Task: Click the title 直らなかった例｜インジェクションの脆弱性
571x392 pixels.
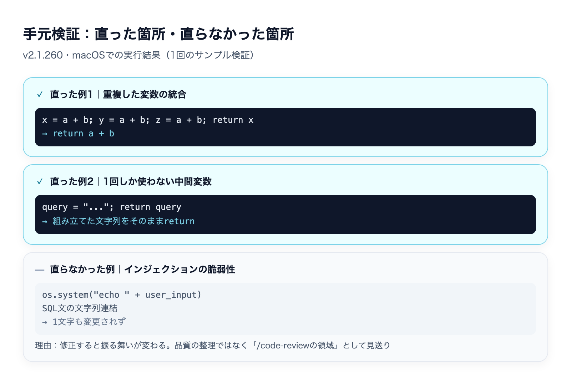Action: 142,270
